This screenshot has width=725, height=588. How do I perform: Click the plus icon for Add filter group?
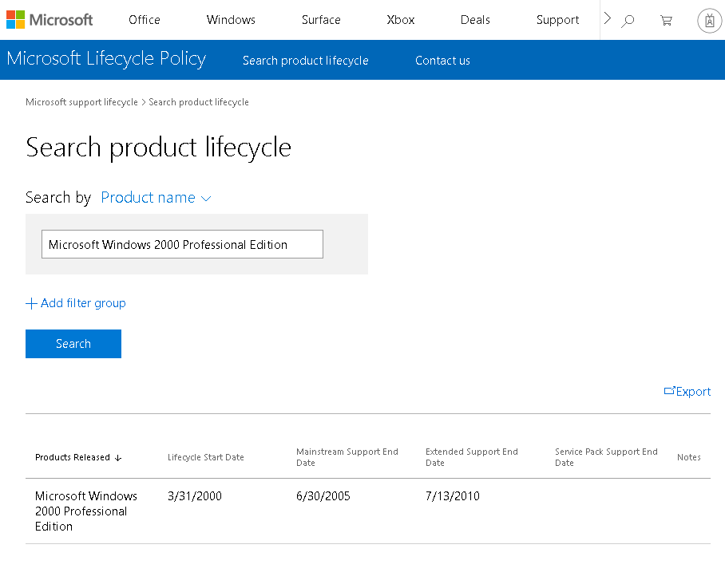pos(32,303)
